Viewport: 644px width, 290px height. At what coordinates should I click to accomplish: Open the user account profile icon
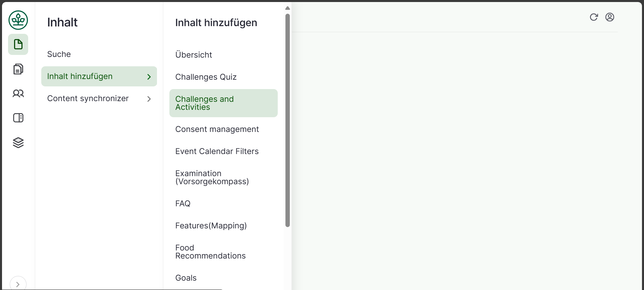click(609, 17)
